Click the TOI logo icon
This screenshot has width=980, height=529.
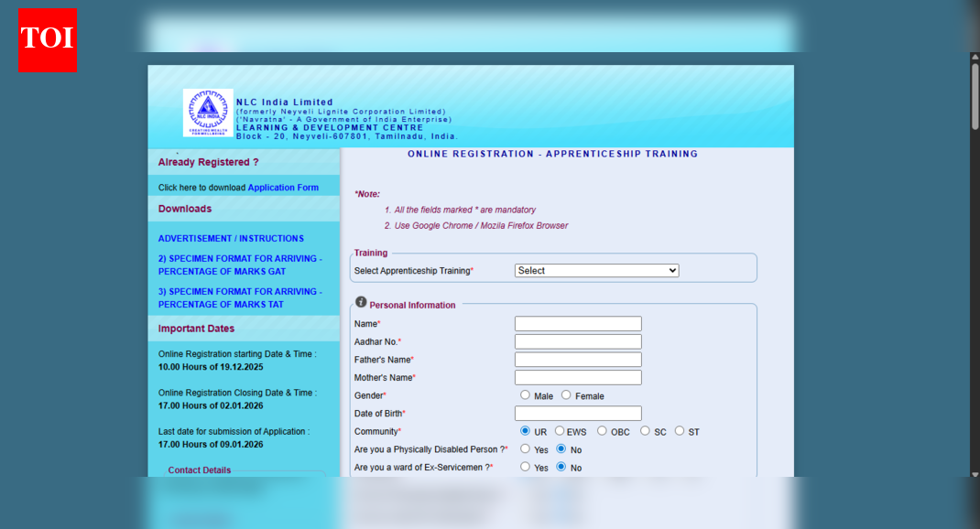coord(47,40)
